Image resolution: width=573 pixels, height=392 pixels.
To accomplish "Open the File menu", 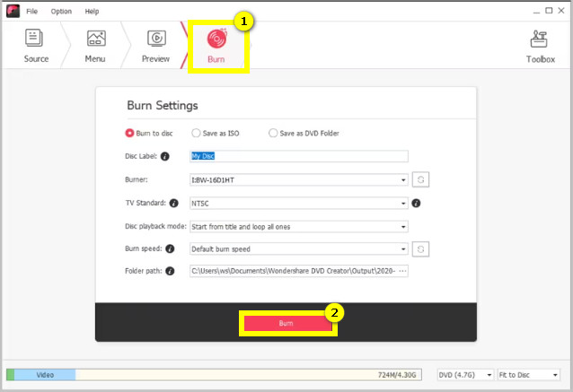I will tap(31, 12).
